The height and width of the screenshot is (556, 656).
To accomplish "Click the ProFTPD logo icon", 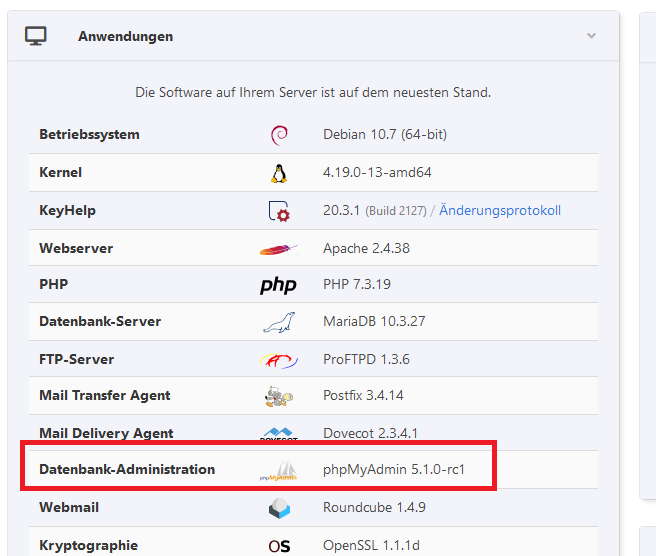I will (x=279, y=360).
